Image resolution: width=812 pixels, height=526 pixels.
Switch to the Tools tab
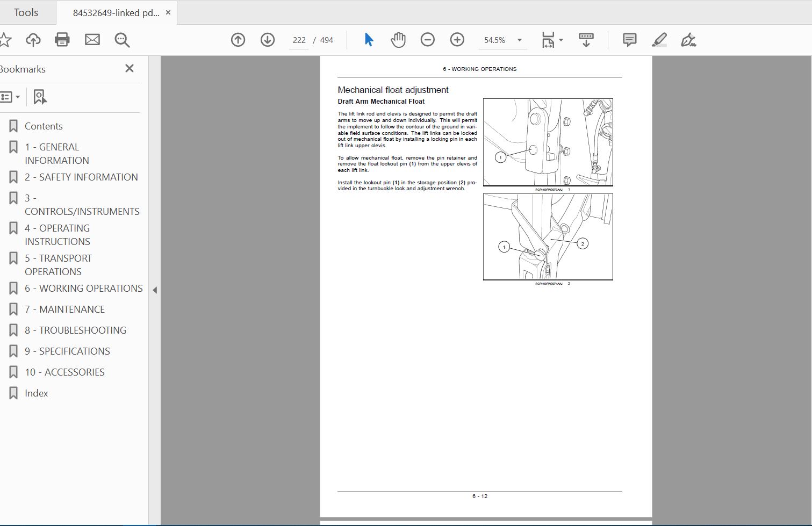pyautogui.click(x=26, y=12)
